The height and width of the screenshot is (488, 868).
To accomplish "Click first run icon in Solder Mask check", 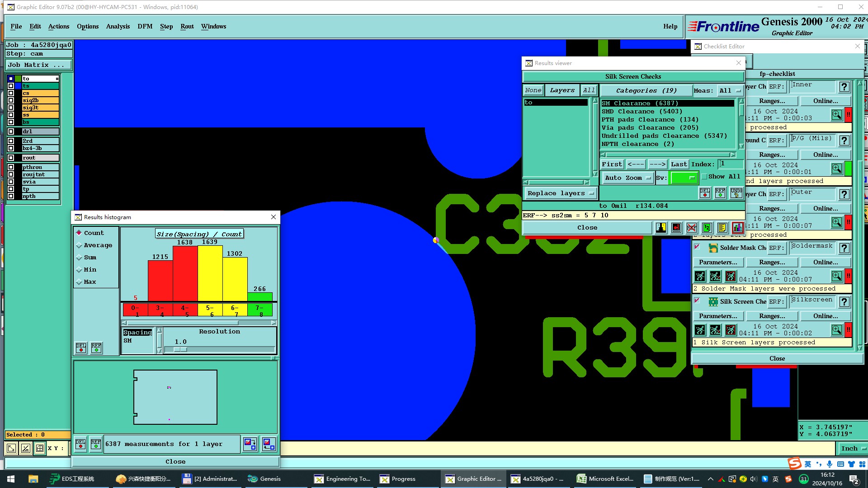I will click(x=700, y=276).
